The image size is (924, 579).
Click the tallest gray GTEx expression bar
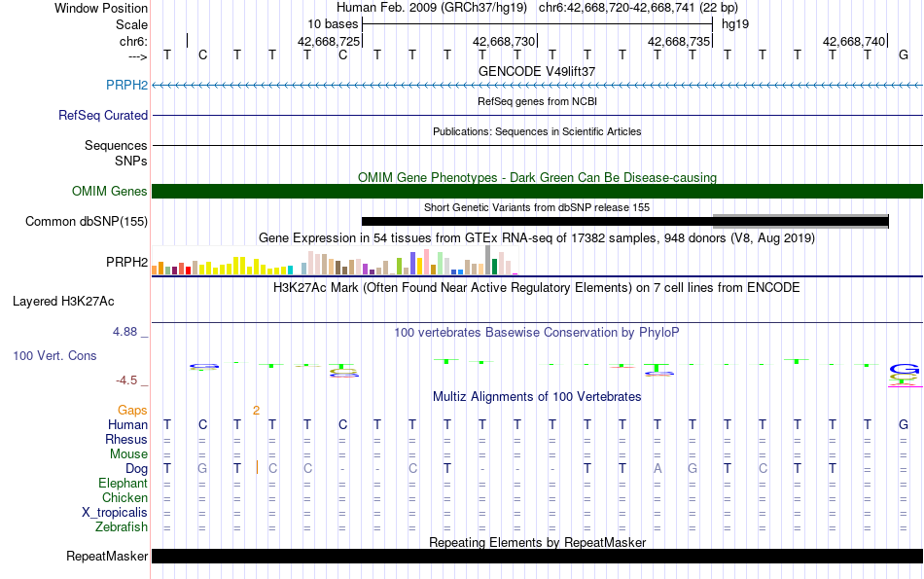coord(488,260)
